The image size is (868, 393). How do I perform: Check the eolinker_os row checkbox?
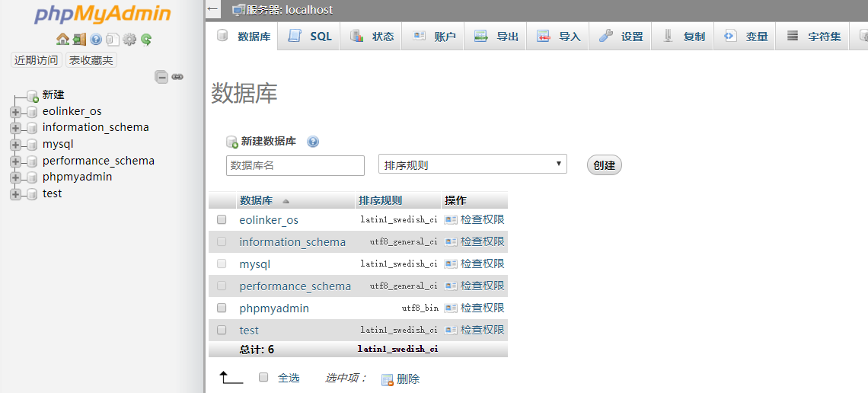tap(222, 219)
